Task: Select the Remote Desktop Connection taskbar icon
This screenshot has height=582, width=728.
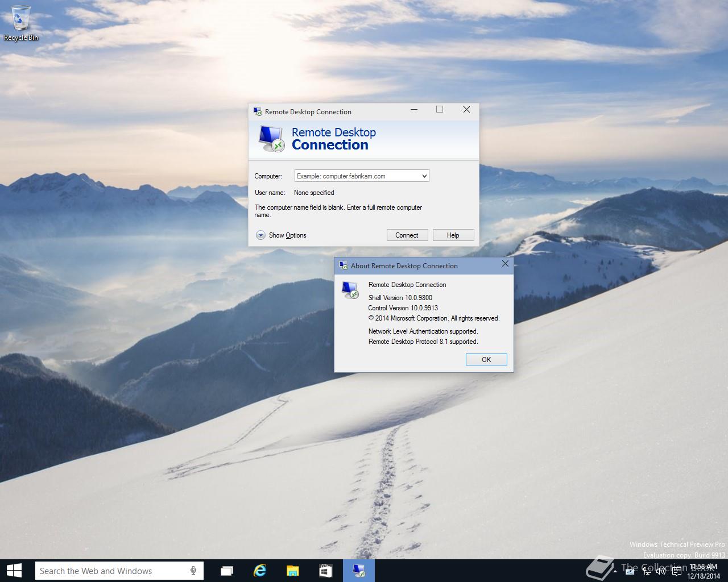Action: click(x=359, y=571)
